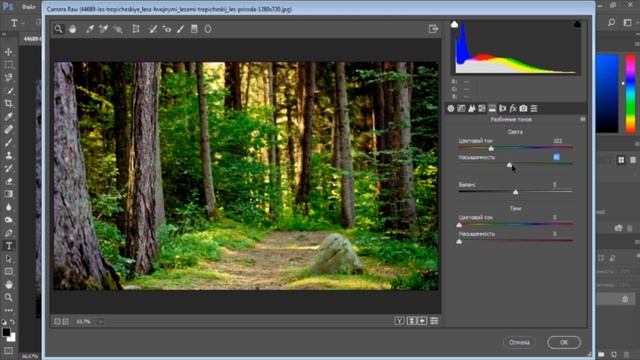Pick the White Balance eyedropper in Camera Raw
This screenshot has width=640, height=360.
click(x=89, y=29)
